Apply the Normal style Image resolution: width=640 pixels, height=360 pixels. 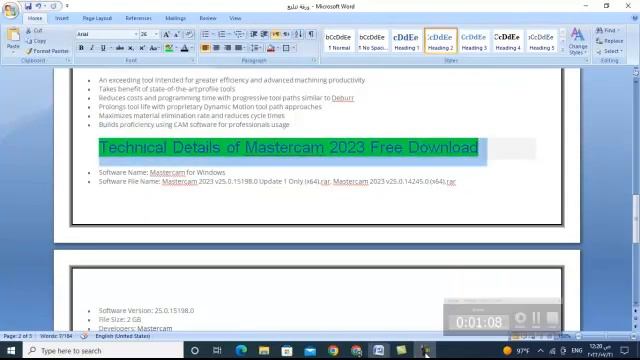[x=339, y=41]
